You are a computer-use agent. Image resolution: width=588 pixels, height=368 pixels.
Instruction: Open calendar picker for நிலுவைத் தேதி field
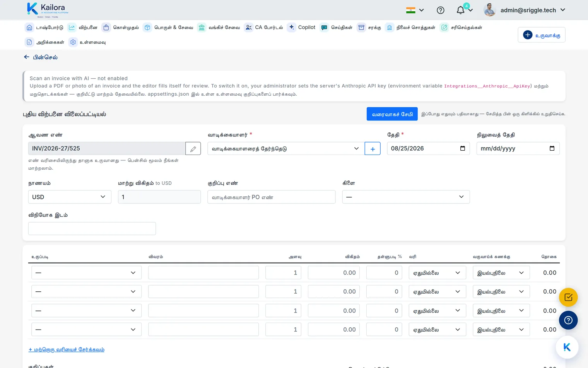[552, 148]
